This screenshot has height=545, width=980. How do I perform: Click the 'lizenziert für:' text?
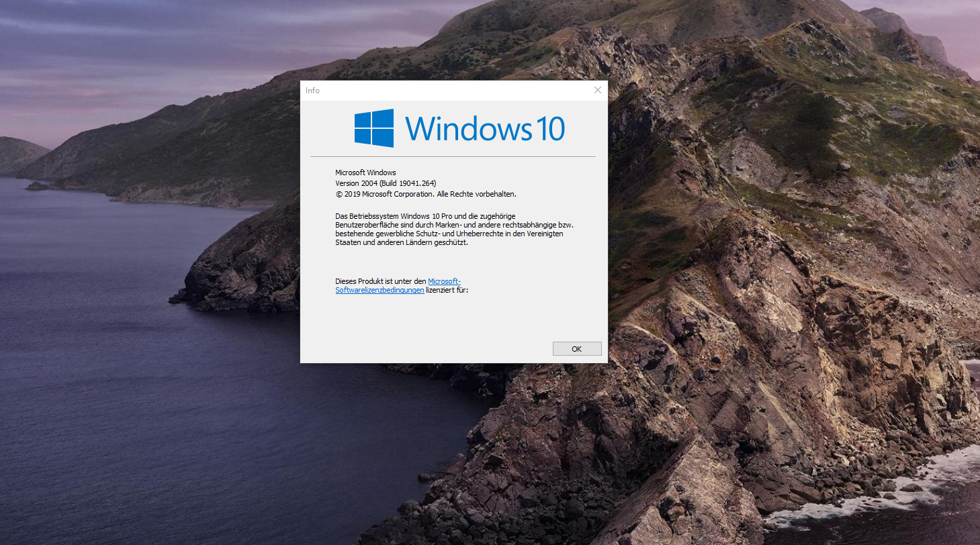coord(447,290)
